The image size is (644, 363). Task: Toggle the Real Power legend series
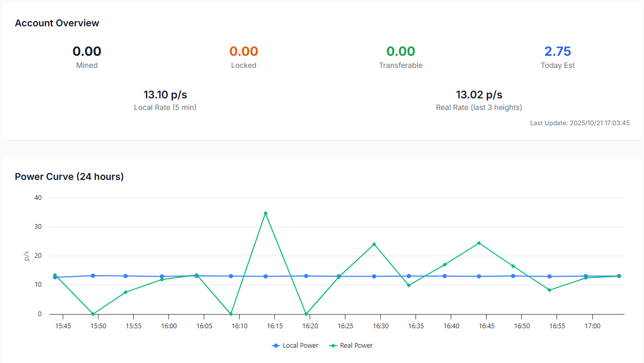[356, 346]
